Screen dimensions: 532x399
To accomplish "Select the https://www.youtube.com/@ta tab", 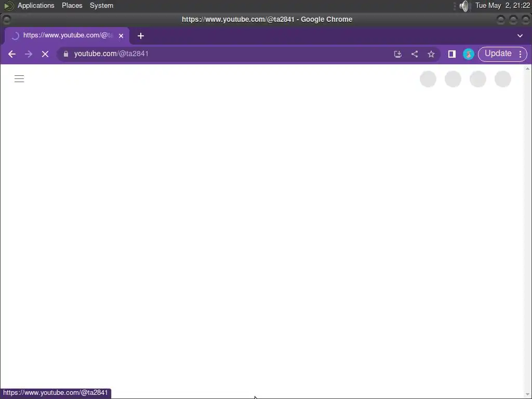I will point(67,35).
